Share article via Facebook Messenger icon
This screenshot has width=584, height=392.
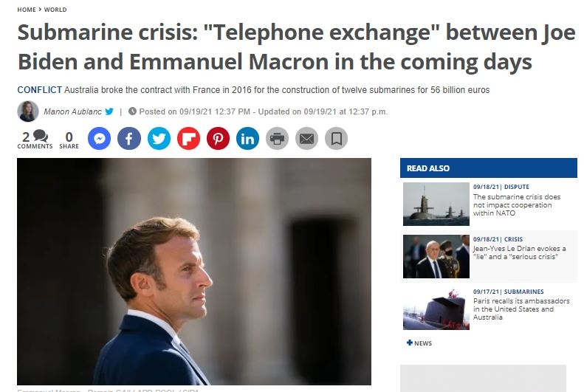pos(100,138)
